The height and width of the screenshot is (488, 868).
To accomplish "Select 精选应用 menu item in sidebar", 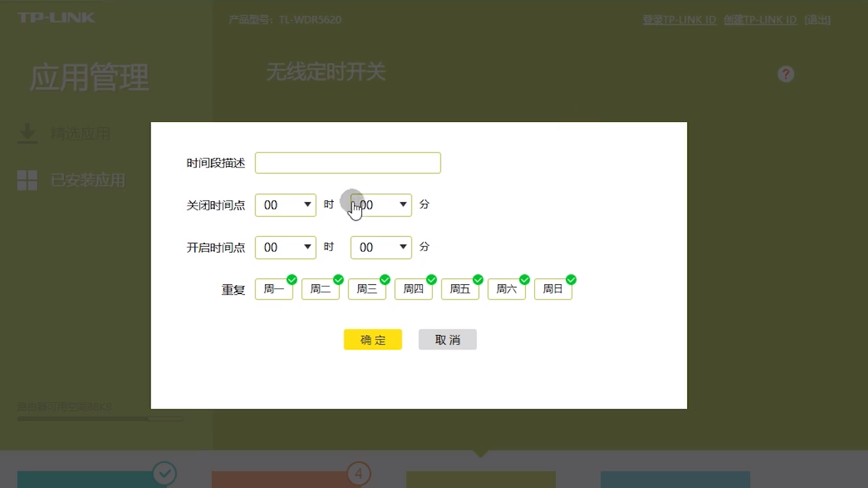I will (x=80, y=134).
